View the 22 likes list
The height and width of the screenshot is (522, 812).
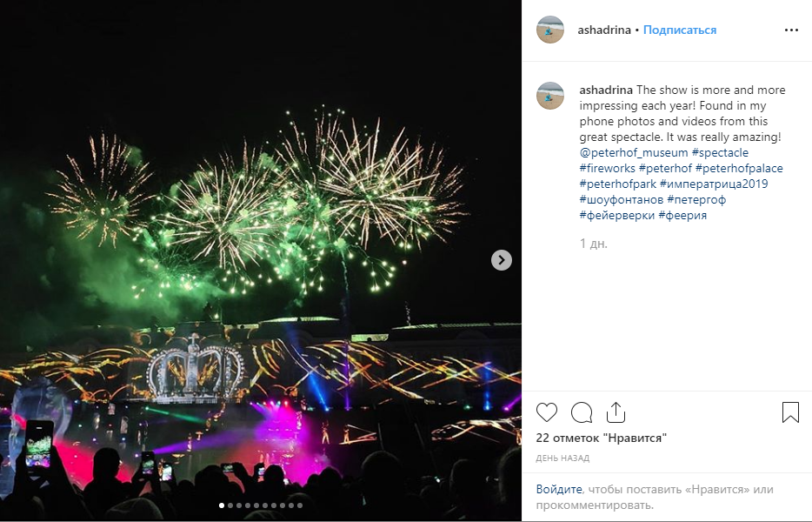[602, 438]
